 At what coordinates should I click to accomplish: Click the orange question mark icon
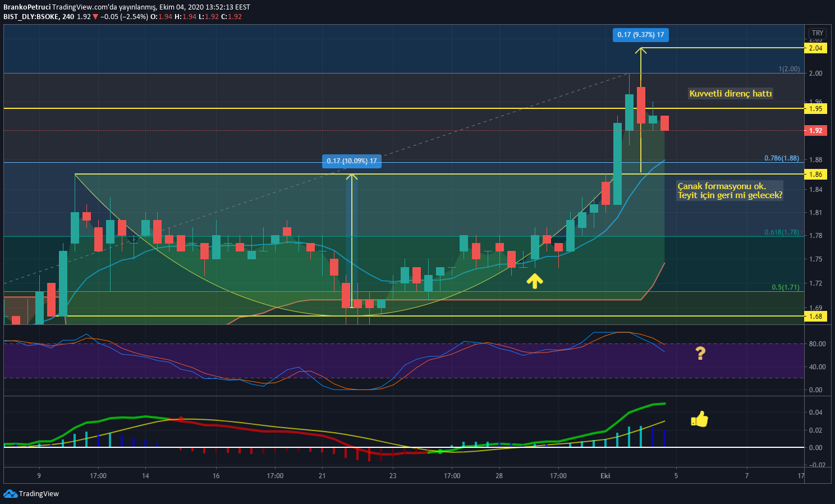700,353
